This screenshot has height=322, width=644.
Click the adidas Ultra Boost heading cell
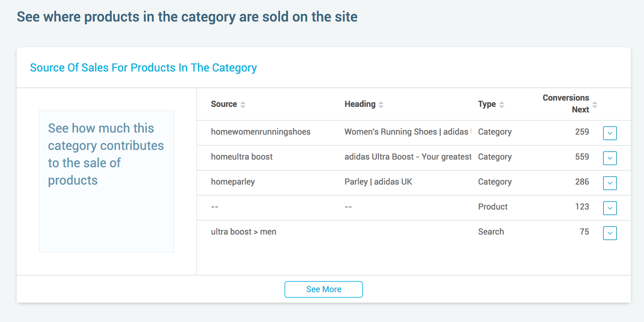click(408, 157)
